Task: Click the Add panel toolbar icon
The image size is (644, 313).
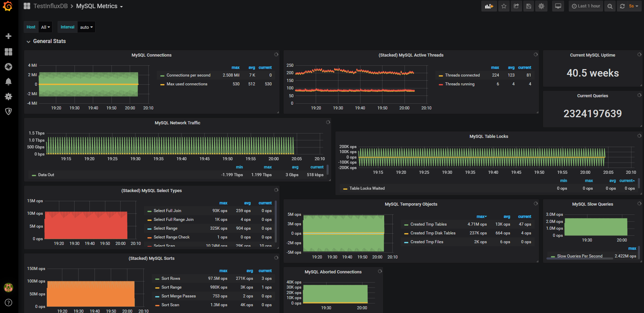Action: 489,6
